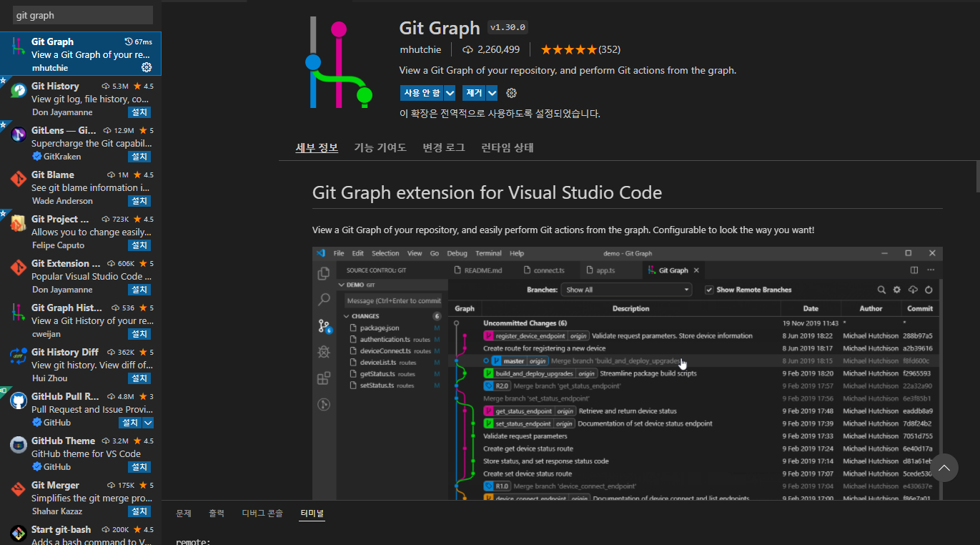This screenshot has height=545, width=980.
Task: Switch to the 런타임 상태 tab
Action: 508,147
